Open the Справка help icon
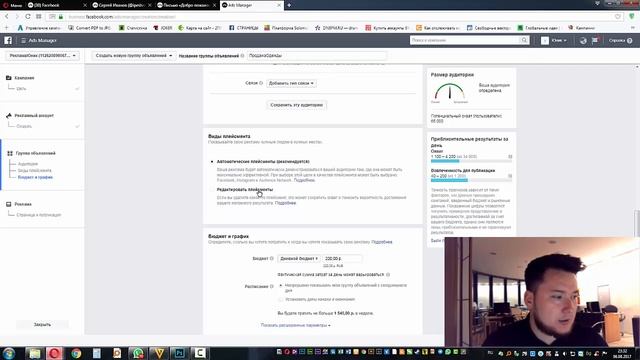 630,40
